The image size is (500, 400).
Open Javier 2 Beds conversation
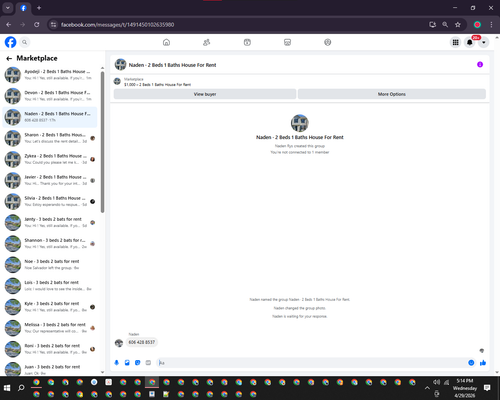(x=50, y=180)
